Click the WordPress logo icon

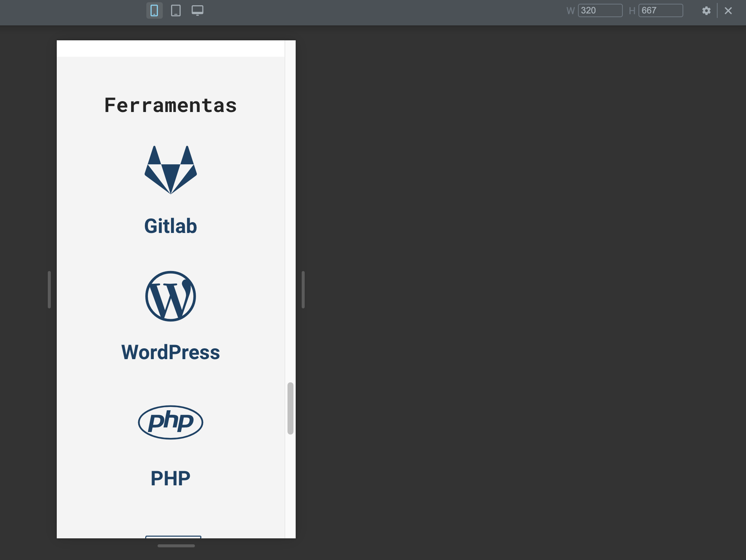pos(171,296)
